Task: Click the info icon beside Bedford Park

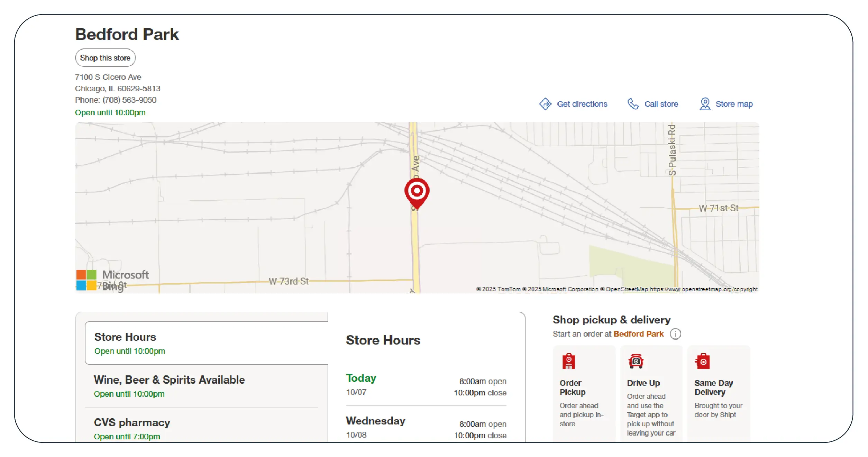Action: point(675,334)
